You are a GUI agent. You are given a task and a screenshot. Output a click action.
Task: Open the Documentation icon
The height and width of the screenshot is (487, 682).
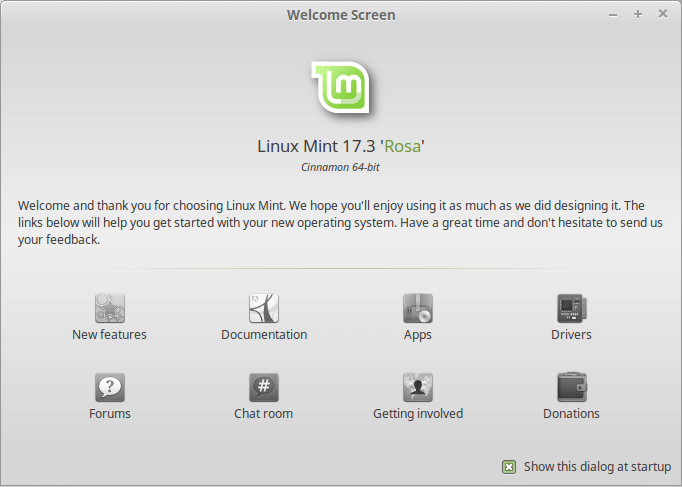pyautogui.click(x=264, y=308)
